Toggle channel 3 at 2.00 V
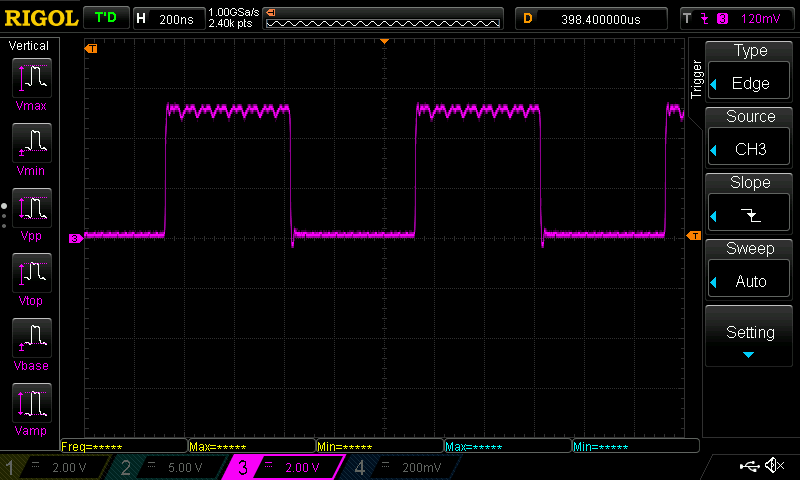Viewport: 800px width, 480px height. pos(283,467)
